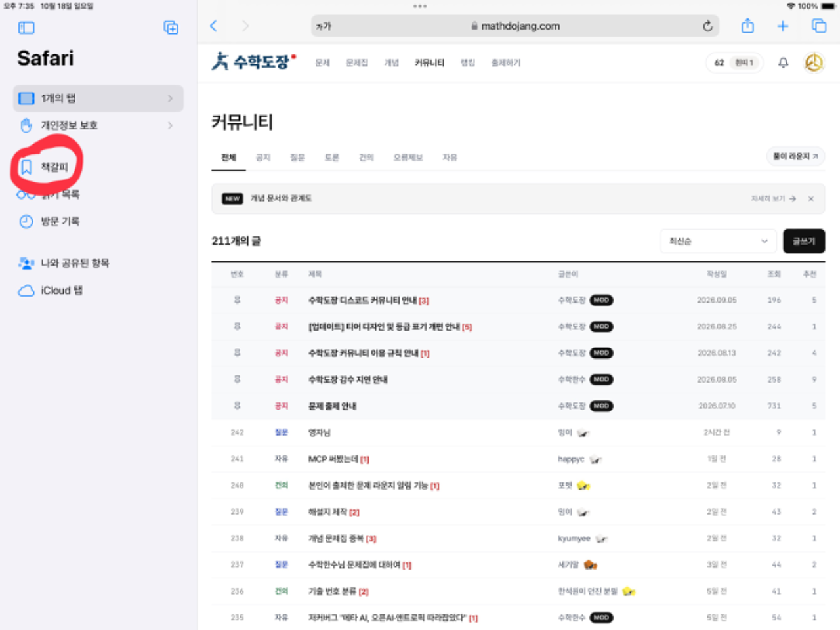This screenshot has height=630, width=840.
Task: Open the Safari share sheet
Action: (x=747, y=26)
